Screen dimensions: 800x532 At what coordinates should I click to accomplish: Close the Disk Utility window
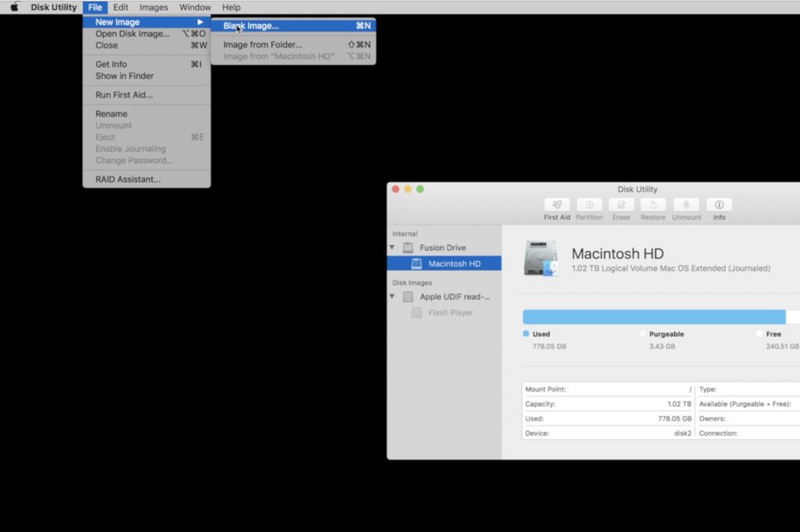[x=395, y=189]
